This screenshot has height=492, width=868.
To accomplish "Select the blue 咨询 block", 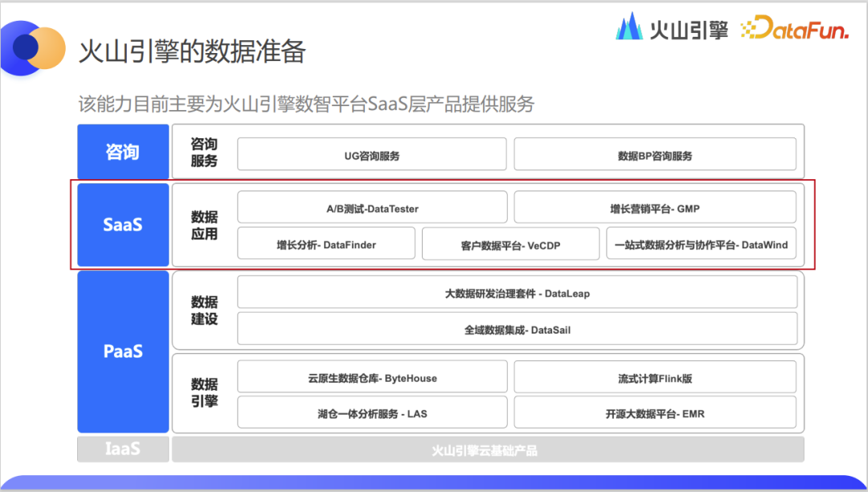I will pyautogui.click(x=123, y=151).
